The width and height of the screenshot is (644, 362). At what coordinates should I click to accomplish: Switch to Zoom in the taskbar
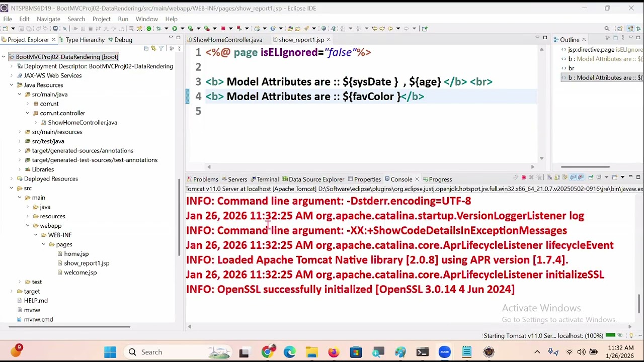click(x=444, y=352)
